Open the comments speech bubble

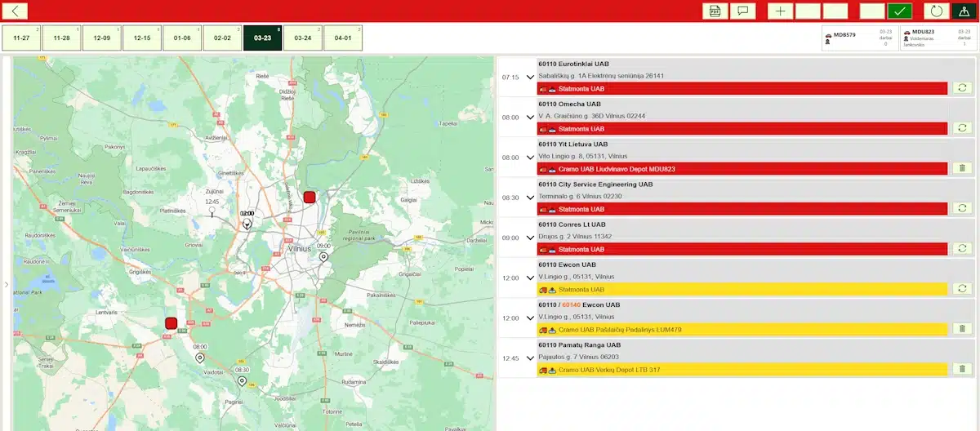coord(742,11)
